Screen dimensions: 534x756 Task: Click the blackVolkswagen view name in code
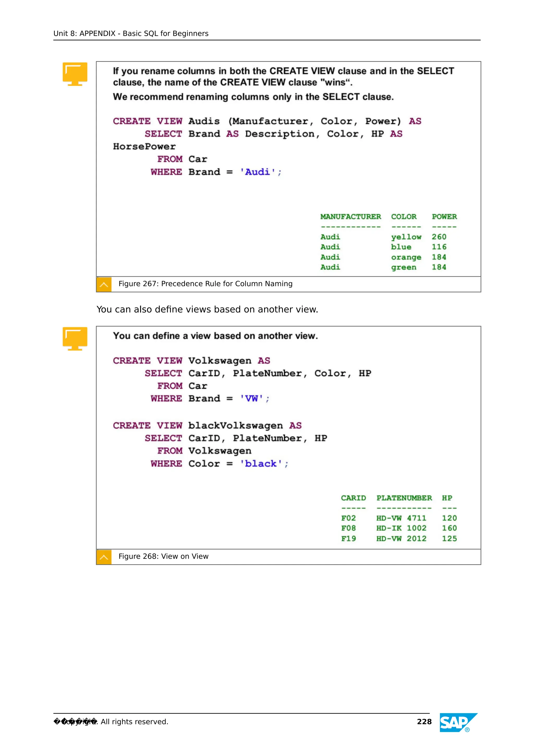point(235,426)
